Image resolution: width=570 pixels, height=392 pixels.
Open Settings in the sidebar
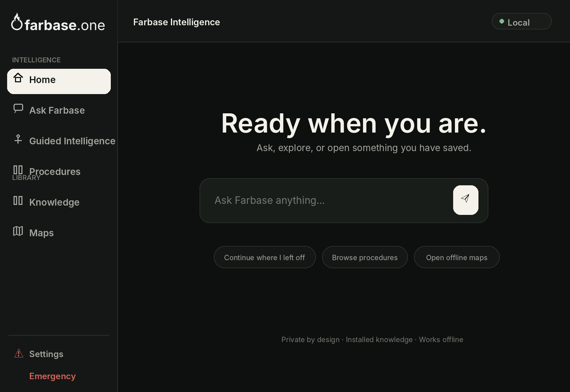click(x=46, y=354)
